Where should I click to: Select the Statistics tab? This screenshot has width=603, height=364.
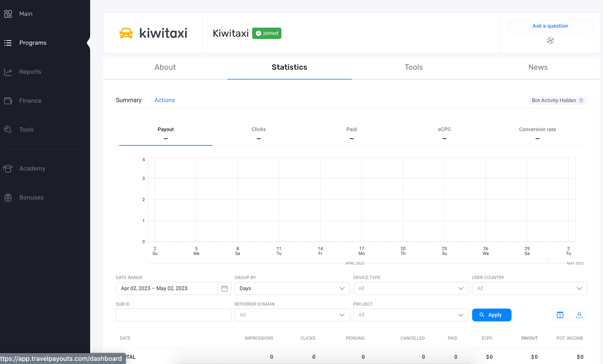(289, 67)
